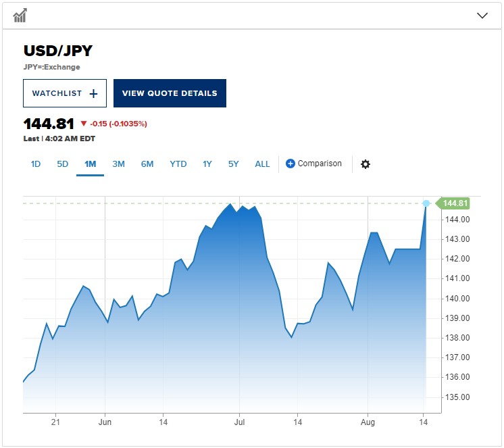Switch to the 1Y time range
This screenshot has height=448, width=504.
(x=207, y=164)
